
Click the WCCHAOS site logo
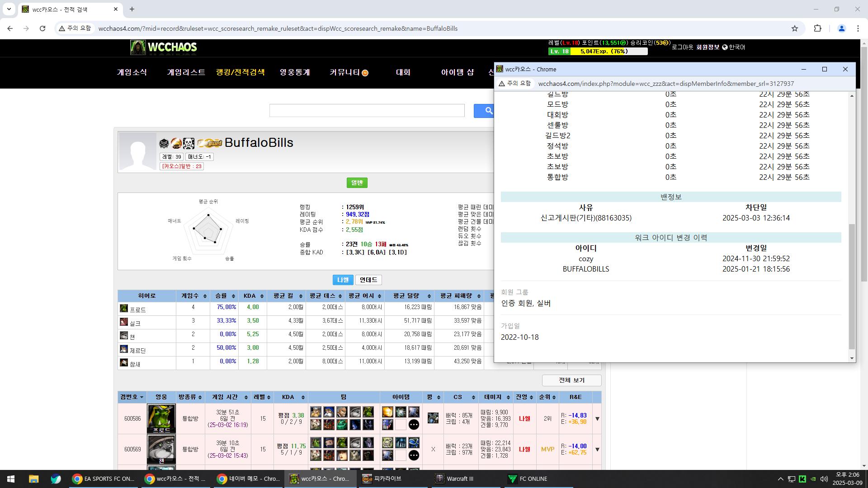(x=164, y=47)
